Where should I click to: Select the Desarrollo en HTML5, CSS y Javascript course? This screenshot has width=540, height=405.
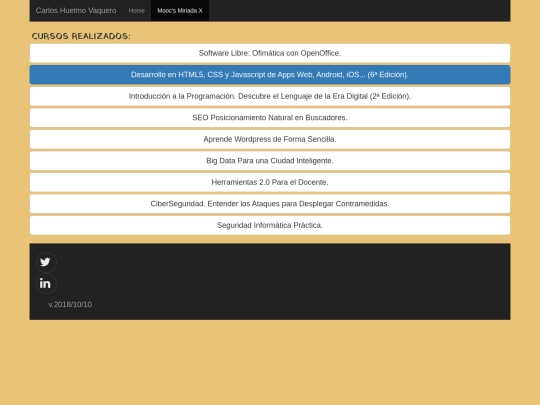tap(270, 75)
